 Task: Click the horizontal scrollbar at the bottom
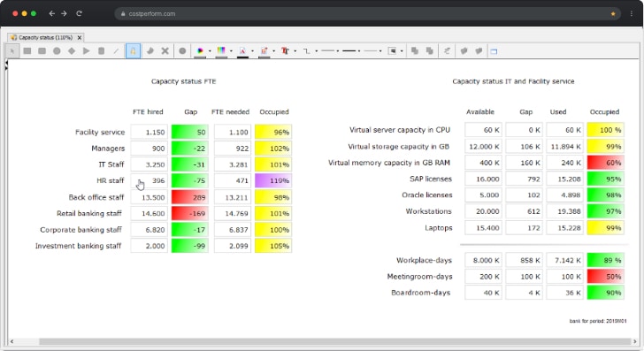point(334,341)
